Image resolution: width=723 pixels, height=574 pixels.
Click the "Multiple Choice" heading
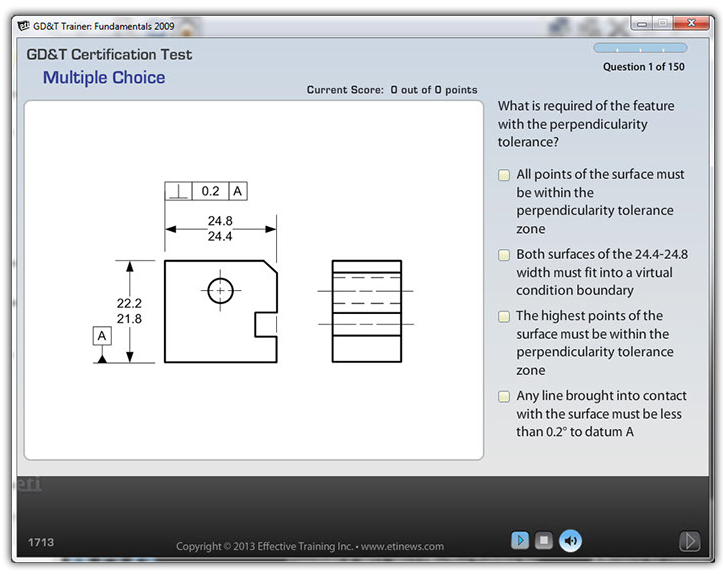(x=104, y=78)
